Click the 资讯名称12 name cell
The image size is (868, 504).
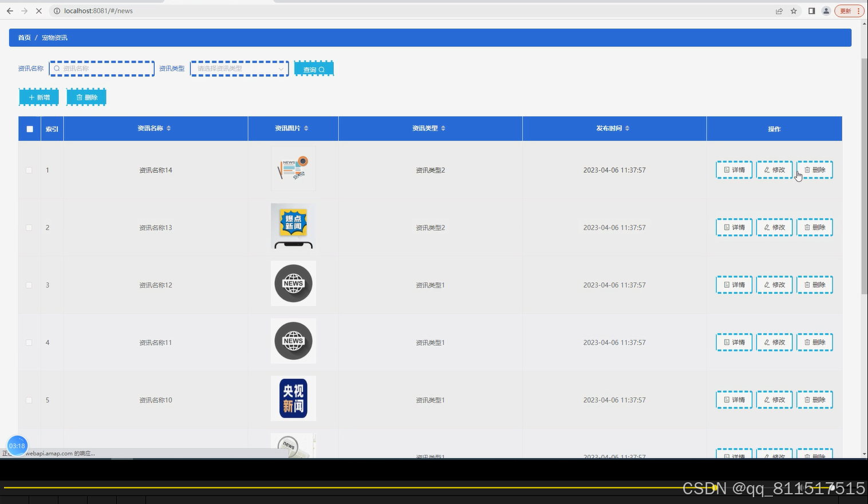pos(156,285)
